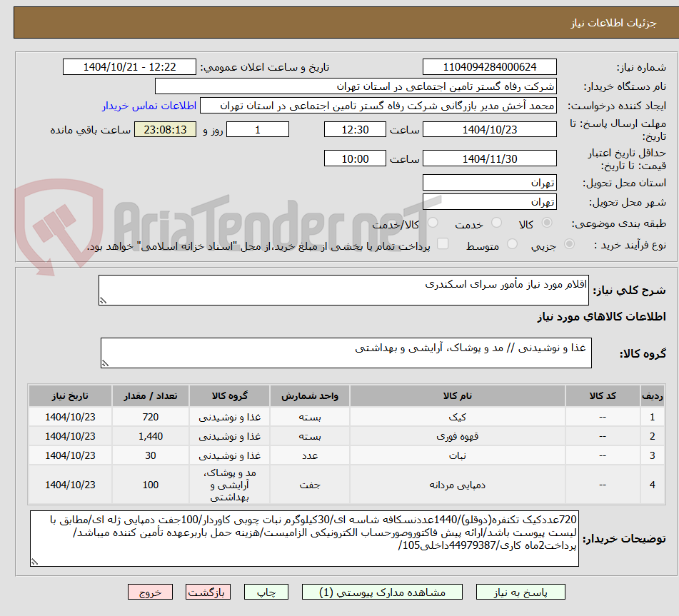Click the تاریخ و ساعت اعلان عمومی field
Screen dimensions: 679x616
pos(129,67)
